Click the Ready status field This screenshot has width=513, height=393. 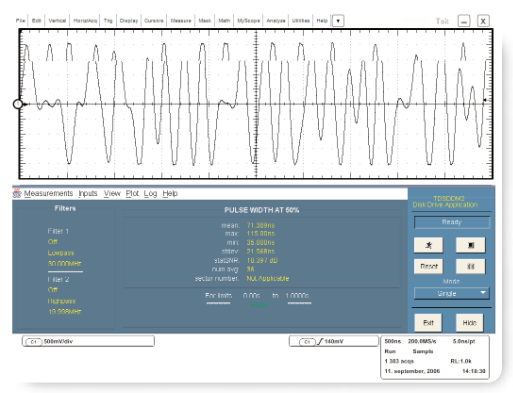click(452, 222)
